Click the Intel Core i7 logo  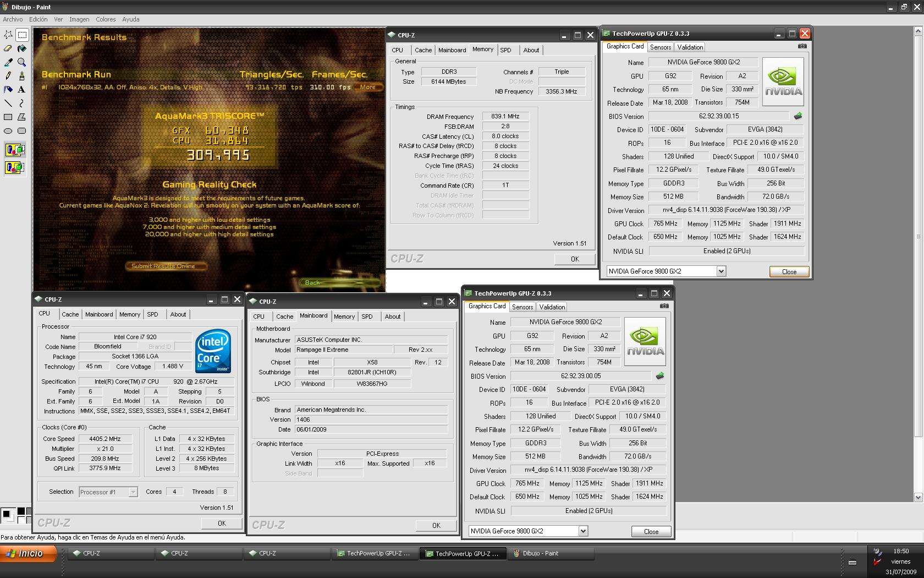213,351
